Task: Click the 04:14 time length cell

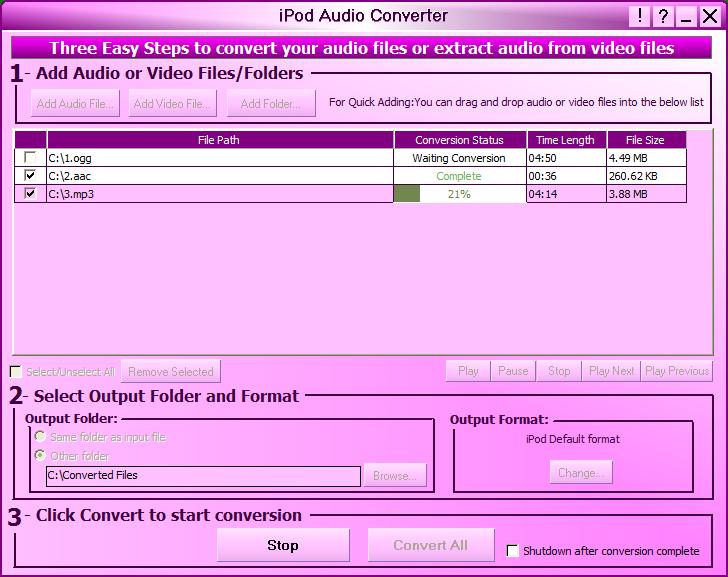Action: click(566, 194)
